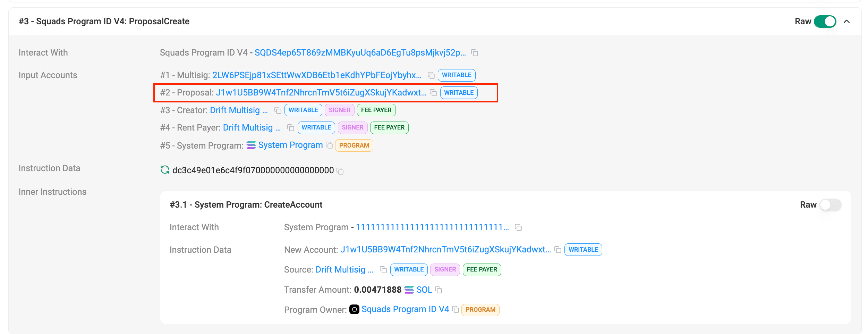Open the System Program link in input accounts
This screenshot has width=868, height=334.
(290, 145)
